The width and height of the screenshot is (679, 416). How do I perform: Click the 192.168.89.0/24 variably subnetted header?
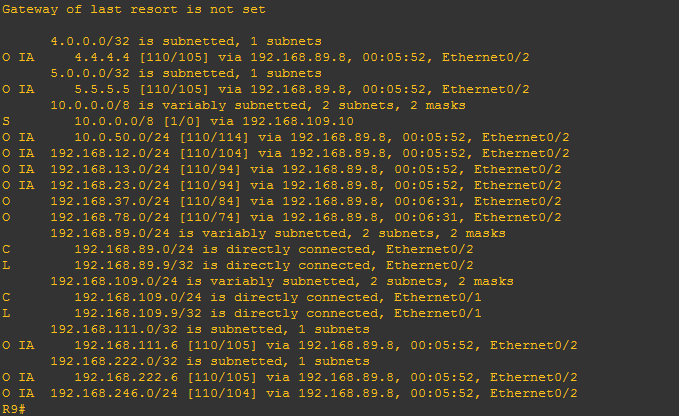pos(278,233)
